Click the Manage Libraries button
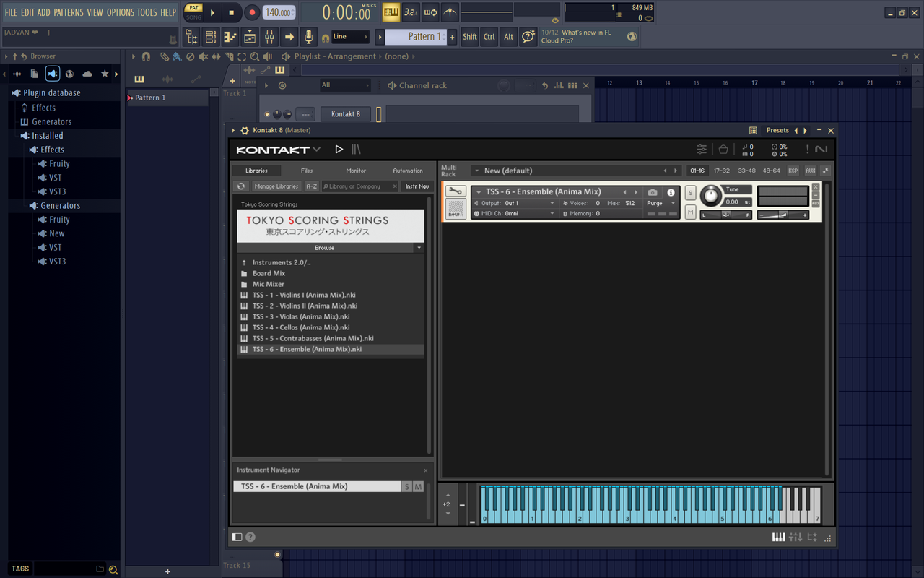The height and width of the screenshot is (578, 924). point(276,186)
